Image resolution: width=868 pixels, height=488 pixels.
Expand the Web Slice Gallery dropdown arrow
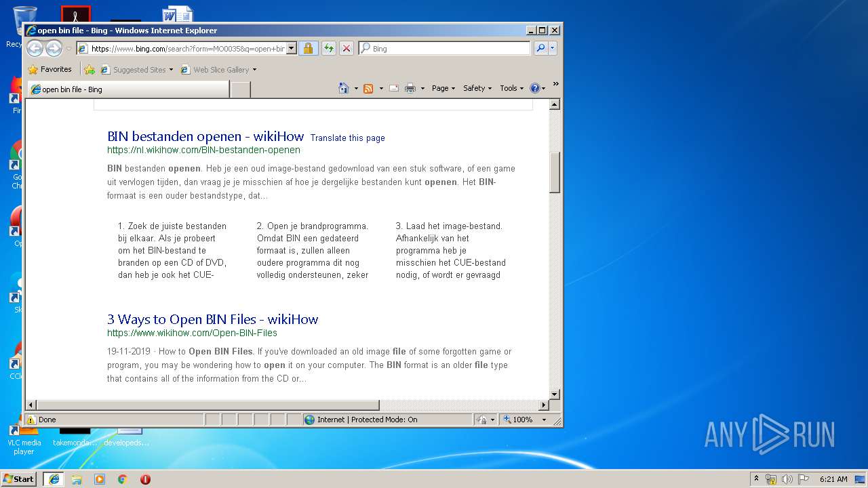coord(254,70)
